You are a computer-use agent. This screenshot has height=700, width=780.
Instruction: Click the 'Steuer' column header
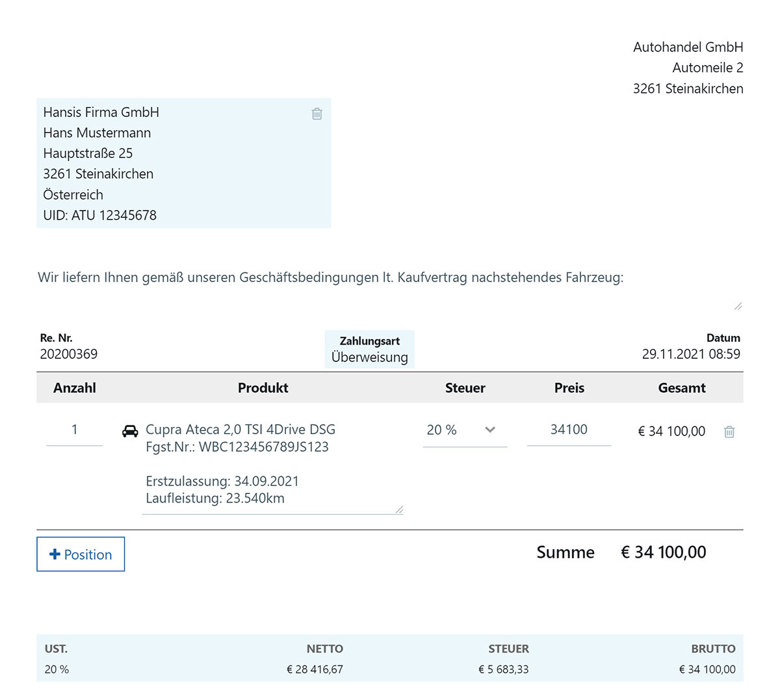pos(465,388)
